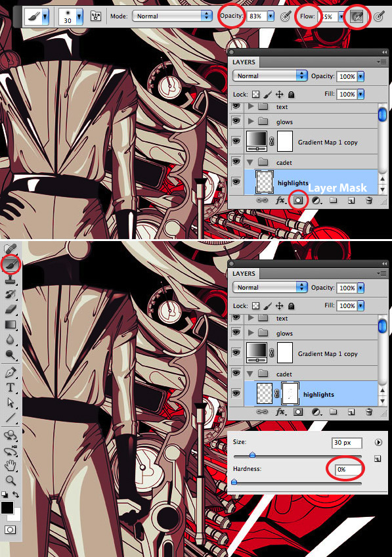This screenshot has height=557, width=392.
Task: Hide masked highlights layer in bottom screenshot
Action: (x=236, y=393)
